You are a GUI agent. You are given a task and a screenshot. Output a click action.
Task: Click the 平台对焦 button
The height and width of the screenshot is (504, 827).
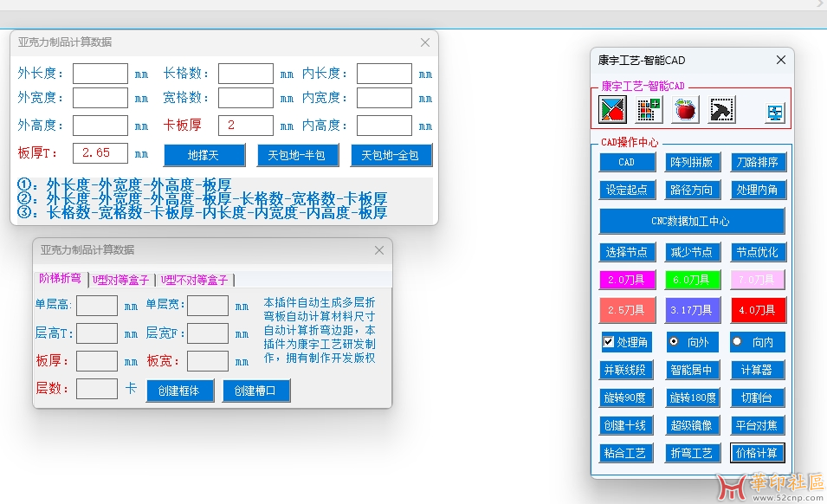[x=758, y=425]
